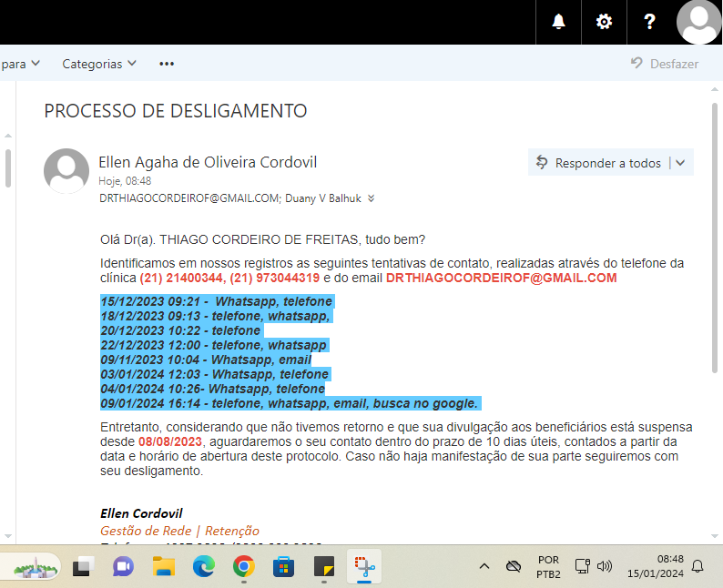The height and width of the screenshot is (588, 723).
Task: Click the line '04/01/2024 10:26- Whatsapp, telefone'
Action: point(213,389)
